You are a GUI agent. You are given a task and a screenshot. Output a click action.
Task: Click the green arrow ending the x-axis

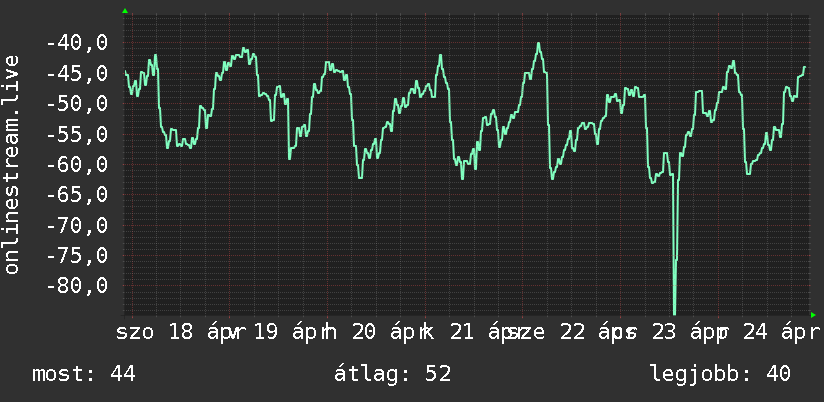tap(813, 315)
